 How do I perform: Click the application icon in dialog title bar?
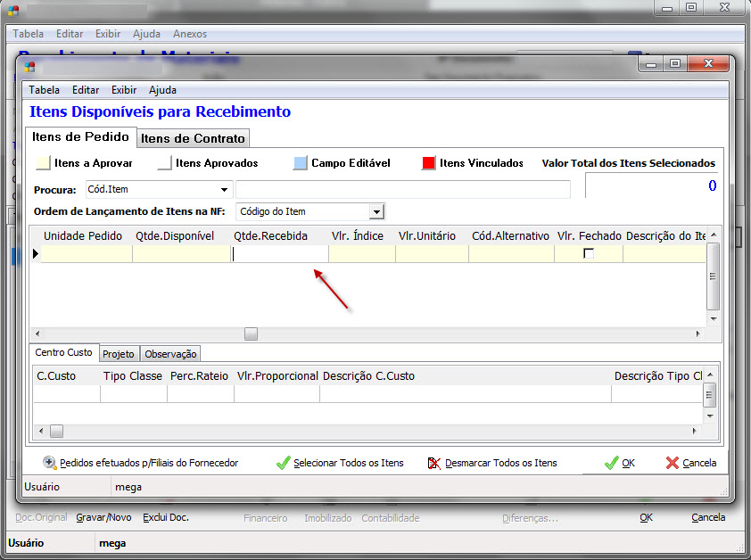[x=29, y=65]
